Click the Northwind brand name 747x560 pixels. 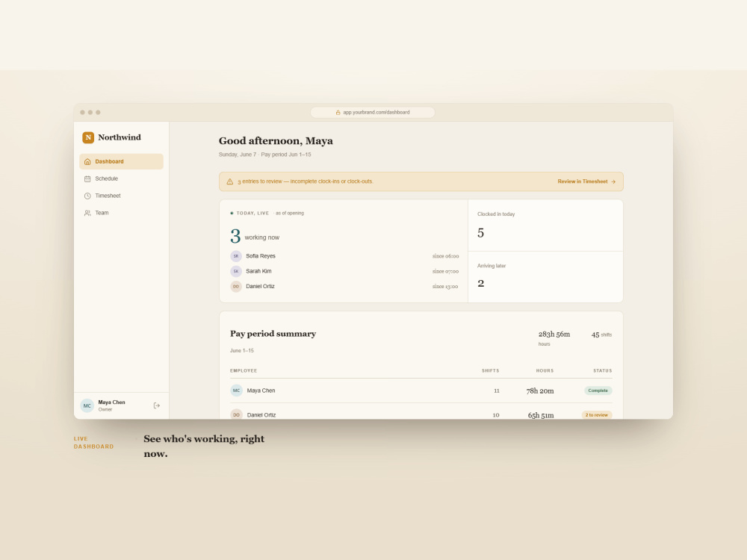click(x=120, y=137)
